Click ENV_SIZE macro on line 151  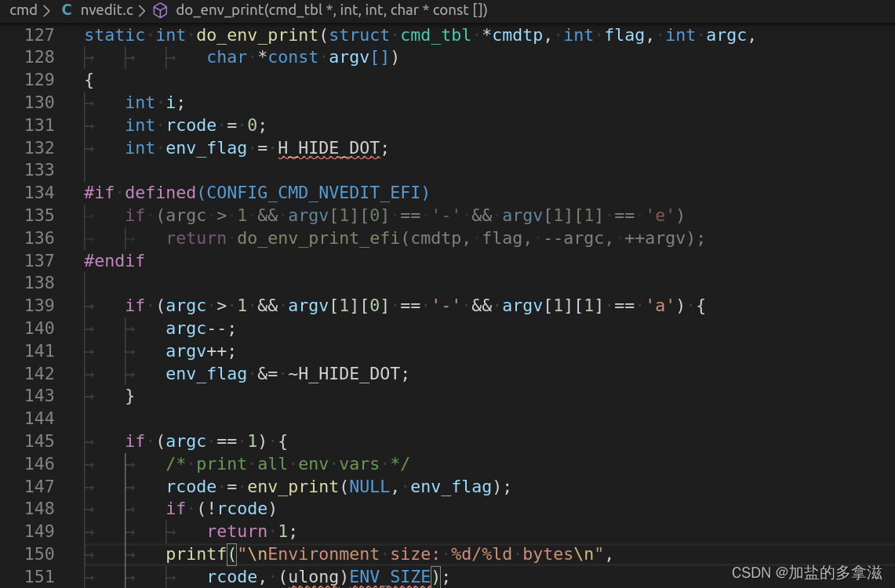click(x=390, y=577)
